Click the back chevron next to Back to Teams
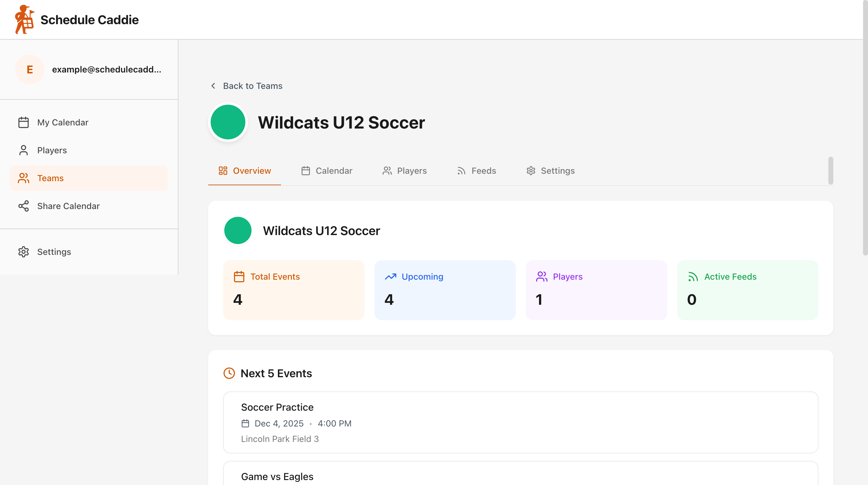The height and width of the screenshot is (485, 868). point(213,86)
